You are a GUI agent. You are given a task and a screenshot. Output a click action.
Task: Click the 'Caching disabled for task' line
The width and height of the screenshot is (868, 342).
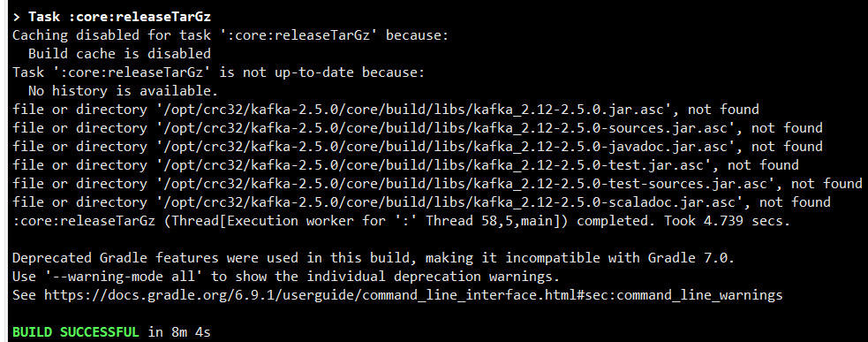(230, 35)
